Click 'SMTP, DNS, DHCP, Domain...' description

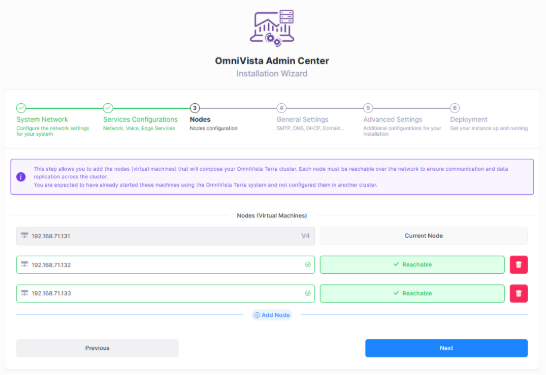click(x=311, y=128)
